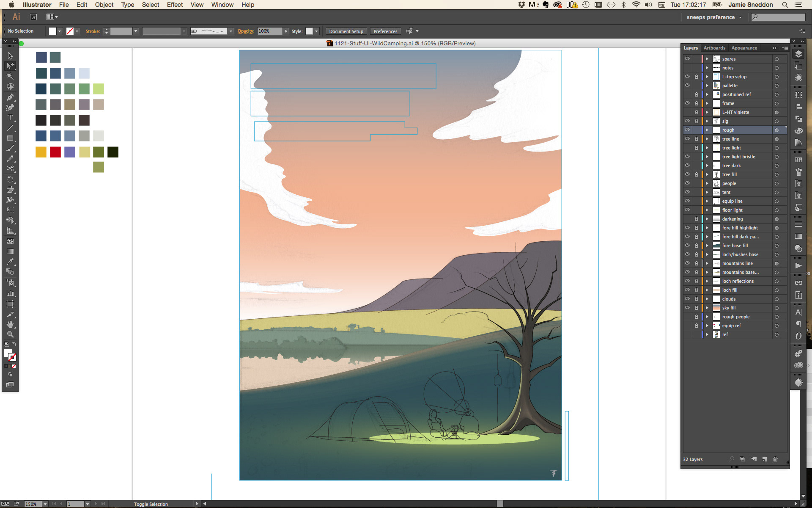Toggle visibility of the spares layer

click(x=687, y=59)
